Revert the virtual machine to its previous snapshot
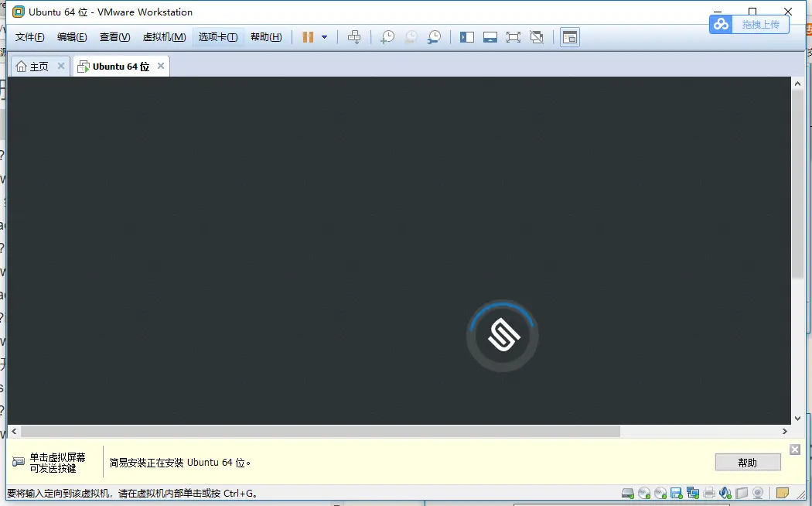 tap(411, 37)
